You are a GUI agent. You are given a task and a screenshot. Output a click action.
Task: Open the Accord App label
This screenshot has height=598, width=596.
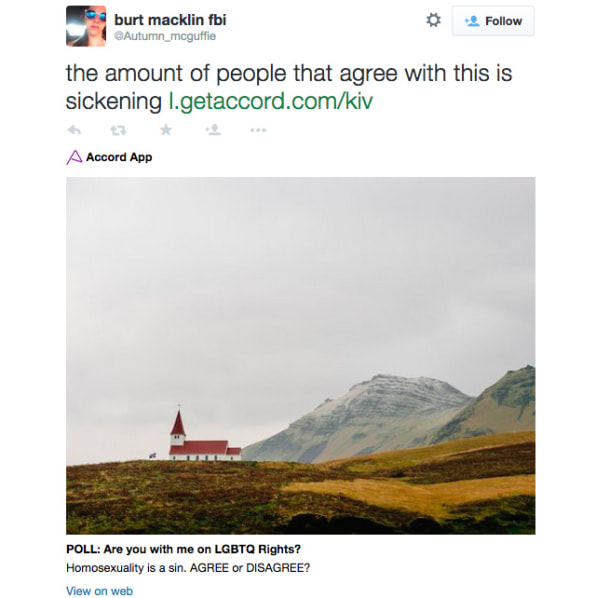coord(119,157)
